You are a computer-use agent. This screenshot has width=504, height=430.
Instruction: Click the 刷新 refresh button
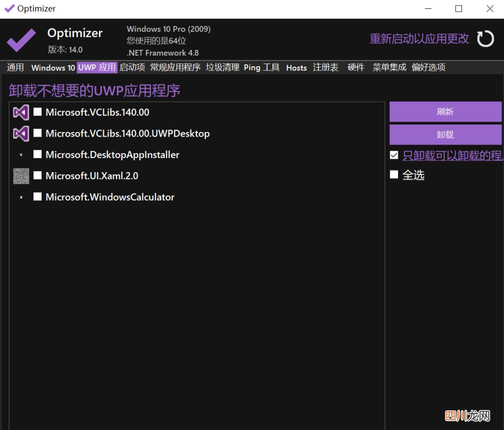pos(446,112)
